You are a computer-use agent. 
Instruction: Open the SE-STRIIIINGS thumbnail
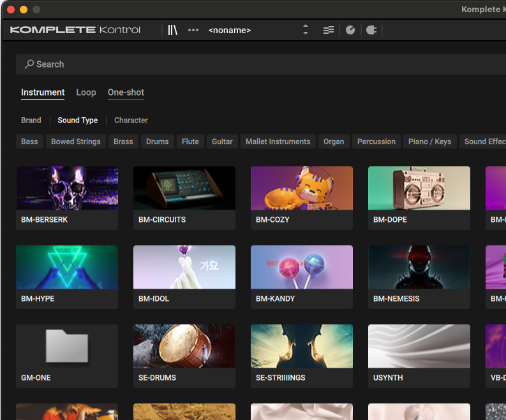tap(302, 346)
